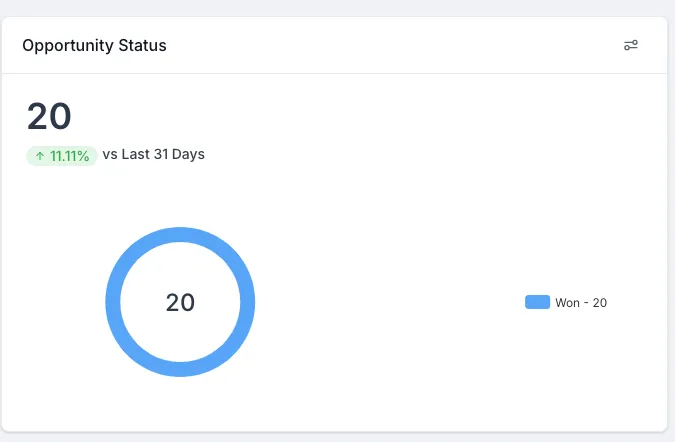Click the percentage value 11.11%
675x442 pixels.
[x=69, y=156]
